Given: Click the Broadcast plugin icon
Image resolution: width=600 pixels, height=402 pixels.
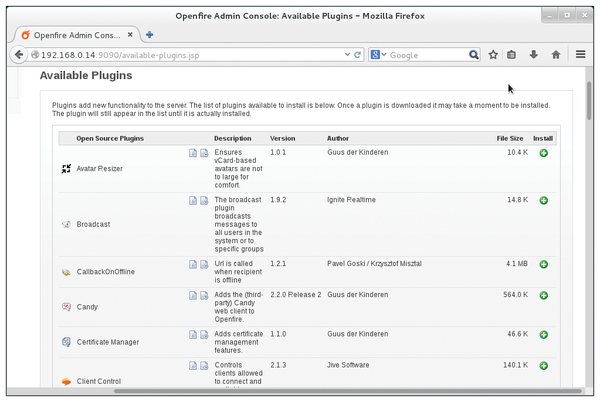Looking at the screenshot, I should 66,224.
